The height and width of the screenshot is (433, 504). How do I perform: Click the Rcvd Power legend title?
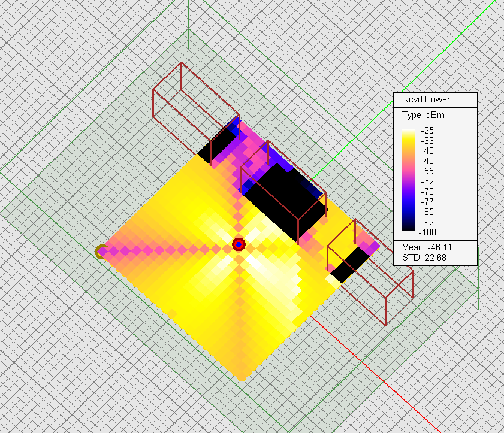pyautogui.click(x=427, y=99)
